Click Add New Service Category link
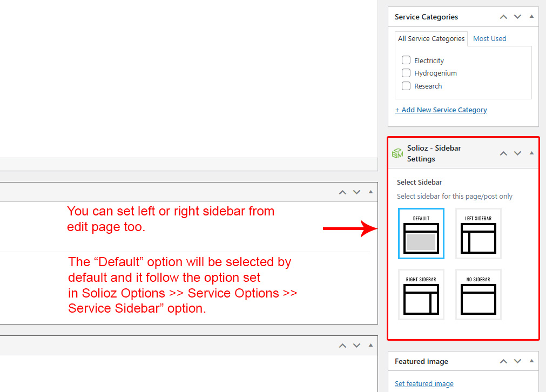546x392 pixels. tap(441, 110)
